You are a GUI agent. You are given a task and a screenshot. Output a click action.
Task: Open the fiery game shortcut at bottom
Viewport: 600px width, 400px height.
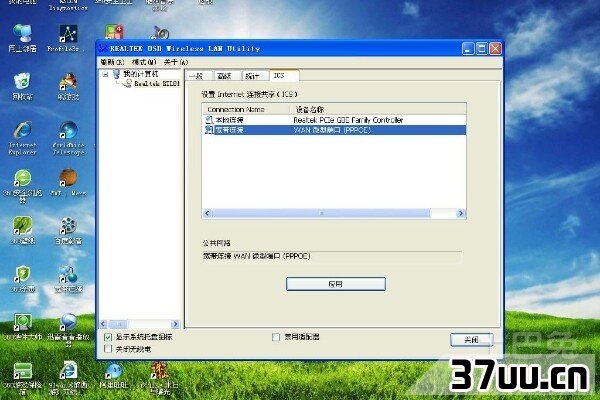coord(158,371)
